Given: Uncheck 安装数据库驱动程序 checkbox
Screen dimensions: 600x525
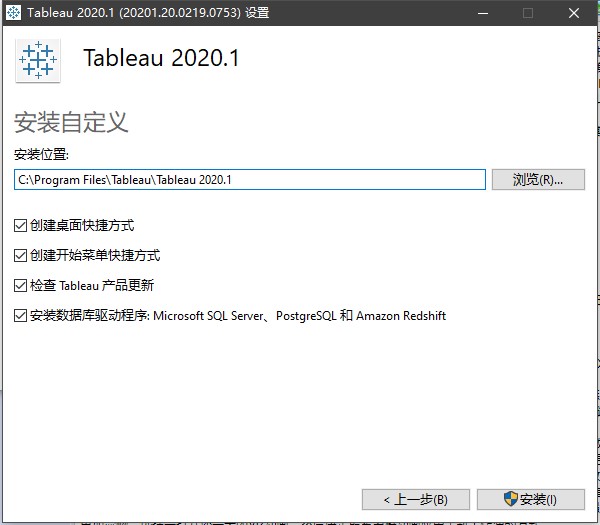Looking at the screenshot, I should pyautogui.click(x=20, y=316).
